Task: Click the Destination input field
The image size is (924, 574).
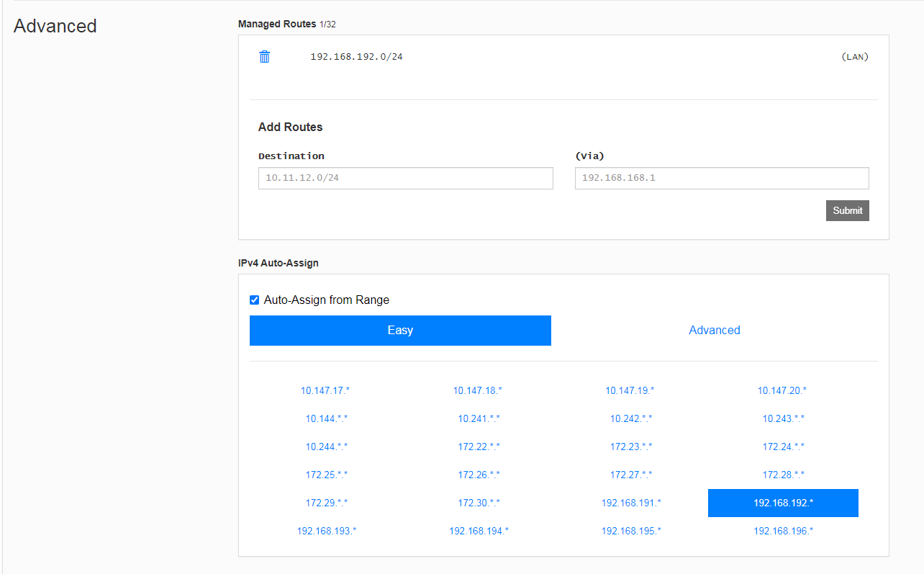Action: [405, 178]
